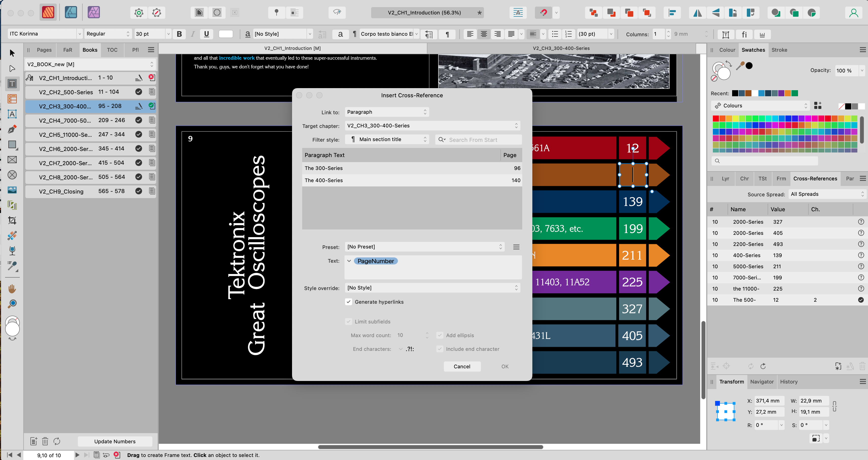This screenshot has height=460, width=868.
Task: Toggle Add ellipsis checkbox
Action: point(439,335)
